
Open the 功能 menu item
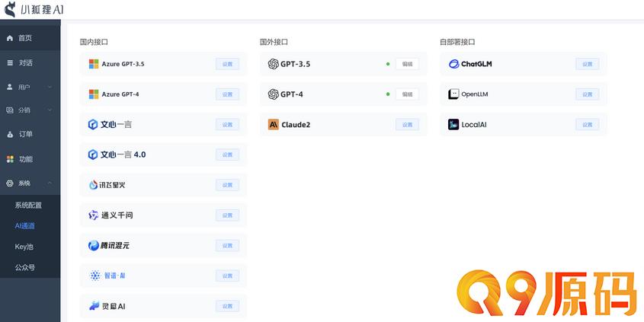click(30, 159)
